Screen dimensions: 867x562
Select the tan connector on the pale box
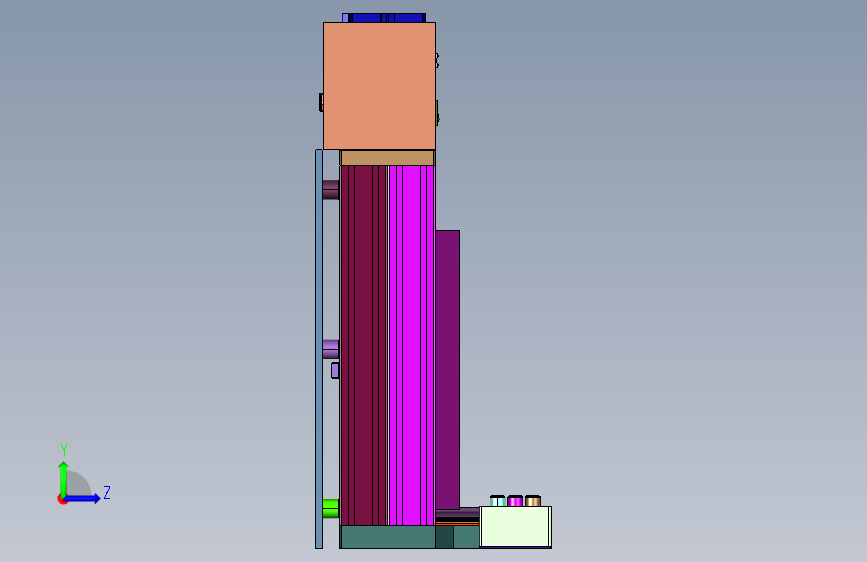point(533,501)
